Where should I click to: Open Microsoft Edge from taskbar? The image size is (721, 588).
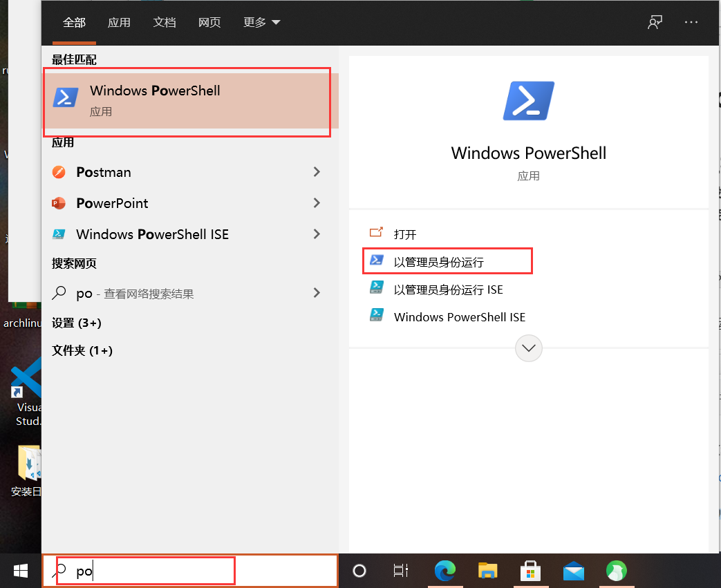pyautogui.click(x=444, y=571)
